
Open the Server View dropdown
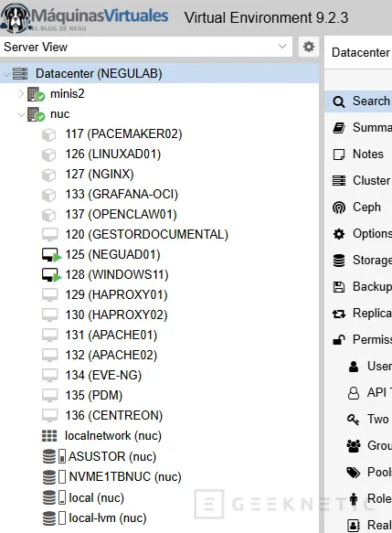coord(146,47)
